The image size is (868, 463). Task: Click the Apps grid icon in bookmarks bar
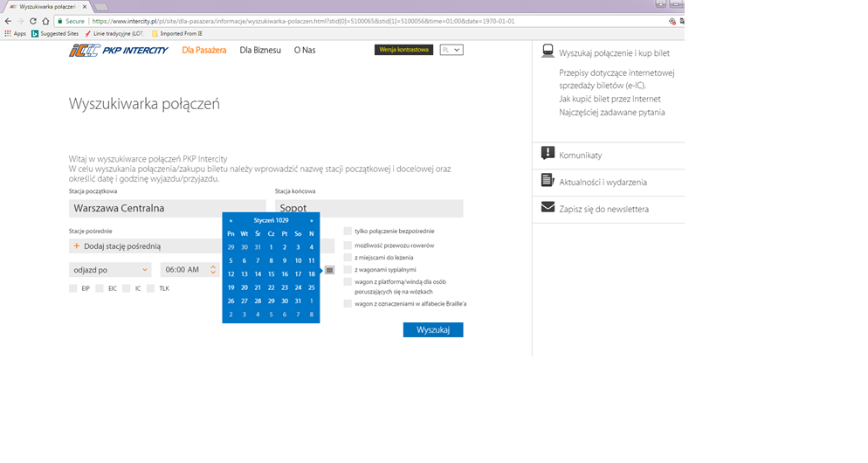pos(8,34)
